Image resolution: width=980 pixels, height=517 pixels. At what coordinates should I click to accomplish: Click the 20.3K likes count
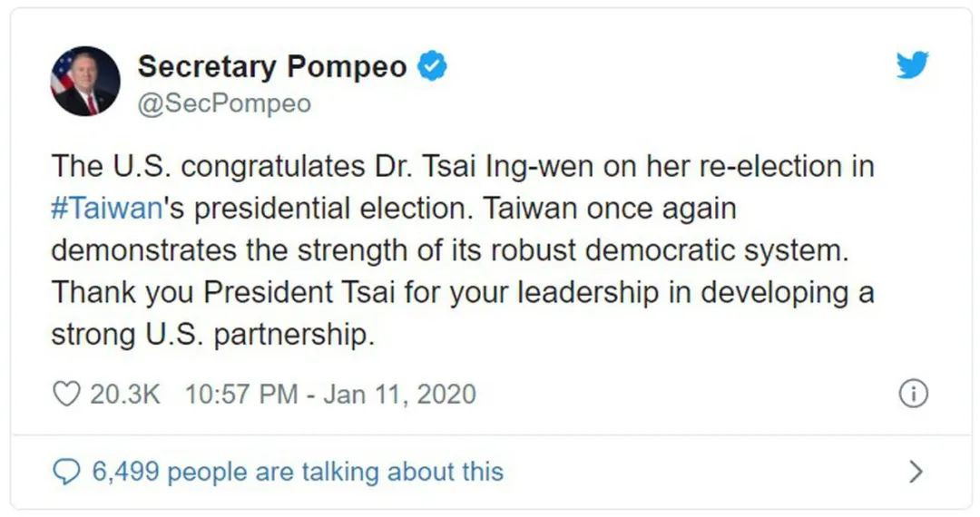pos(125,394)
